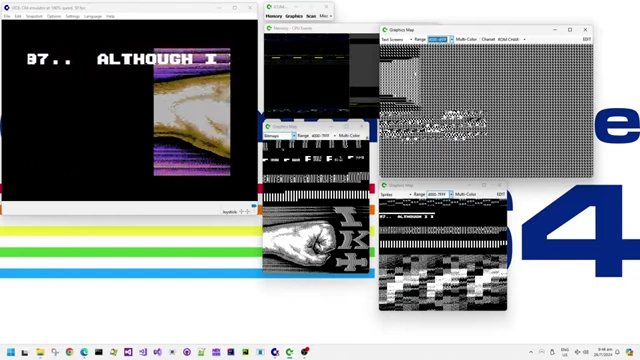Maximize the Text Screens Graphics Map window
Image resolution: width=640 pixels, height=360 pixels.
(x=570, y=30)
